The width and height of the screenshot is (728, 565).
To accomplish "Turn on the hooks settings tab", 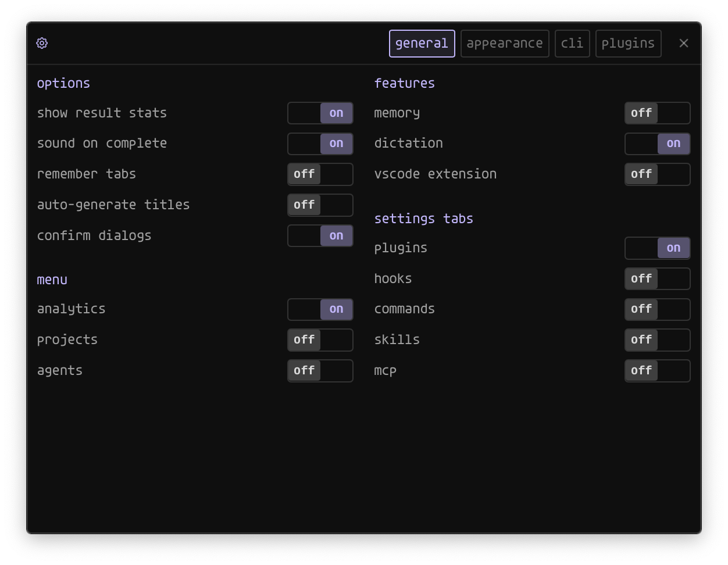I will click(x=657, y=278).
